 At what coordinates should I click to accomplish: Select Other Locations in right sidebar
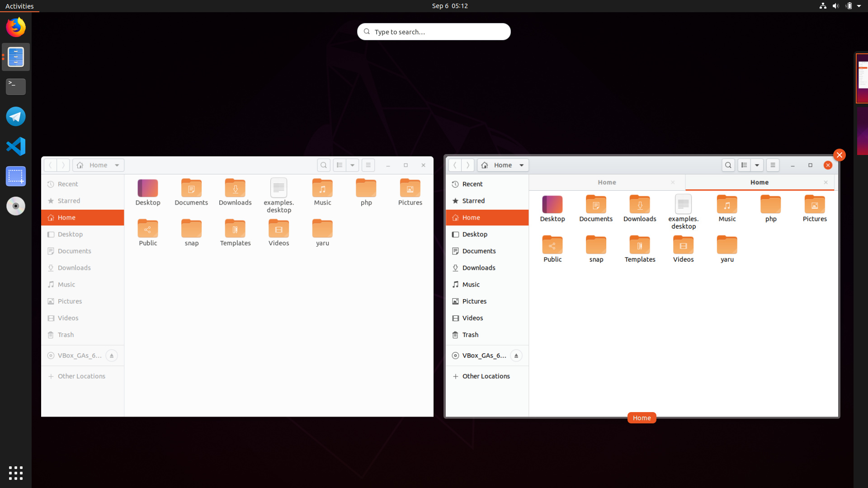click(x=486, y=376)
